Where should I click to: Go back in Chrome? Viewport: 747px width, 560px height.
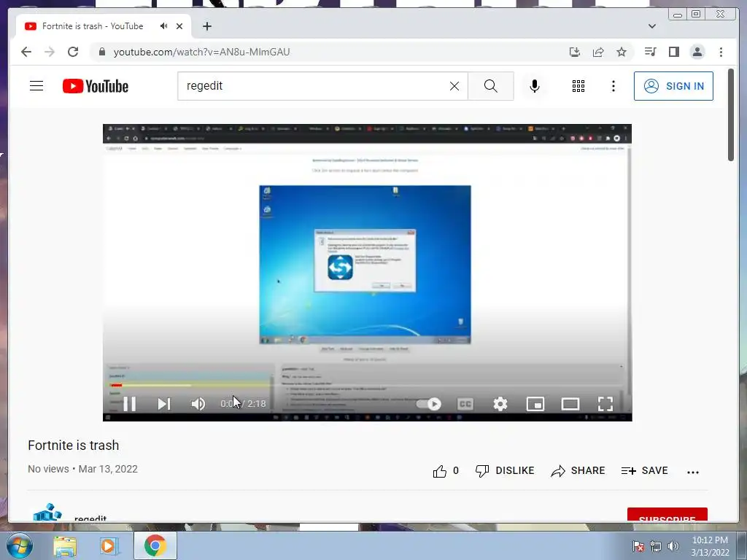coord(26,52)
